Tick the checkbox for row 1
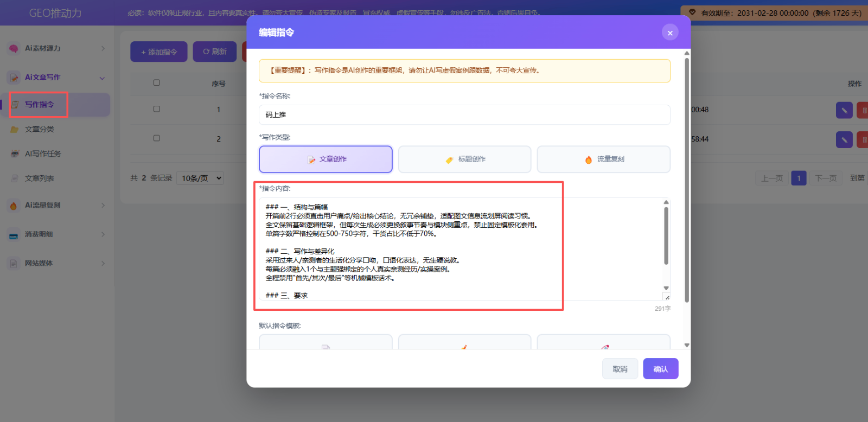 (x=157, y=109)
